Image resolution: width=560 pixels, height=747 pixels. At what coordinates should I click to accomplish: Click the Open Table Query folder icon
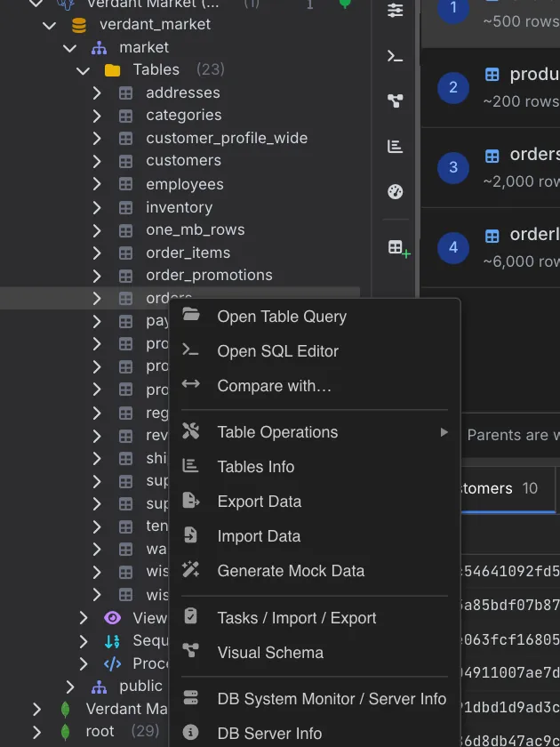point(191,315)
